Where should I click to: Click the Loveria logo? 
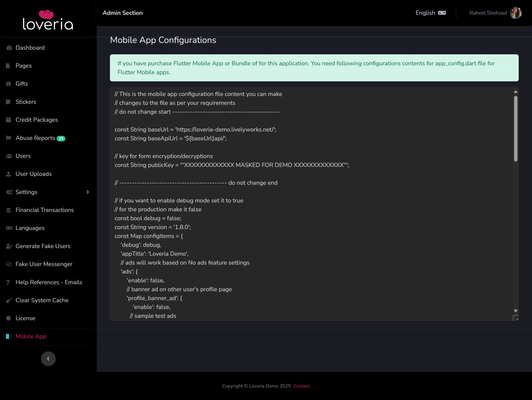[x=48, y=20]
